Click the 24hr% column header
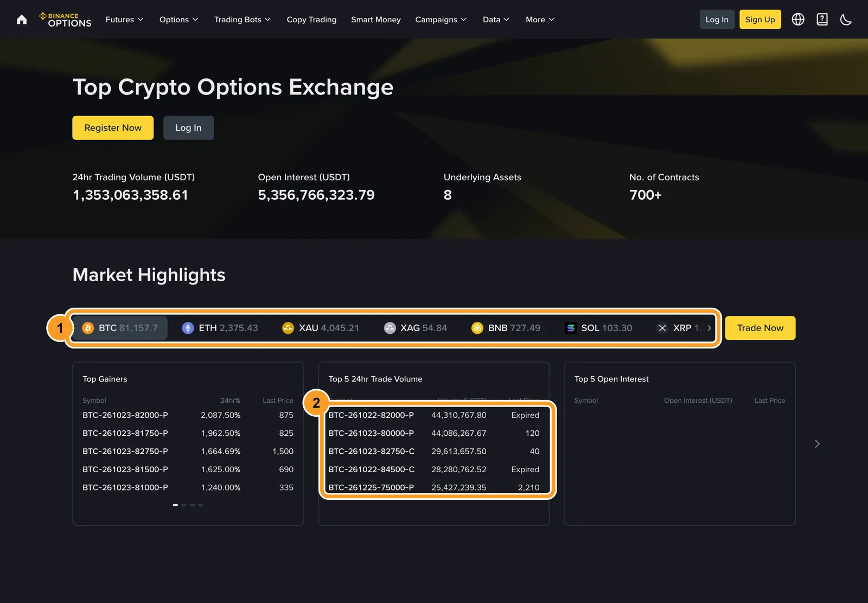Screen dimensions: 868x603 pyautogui.click(x=231, y=401)
